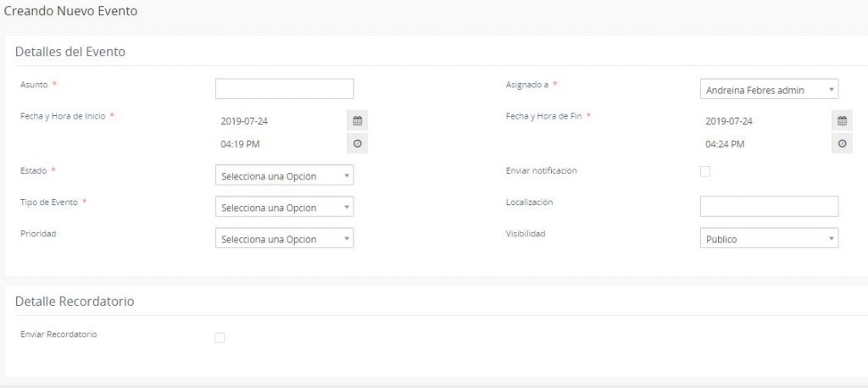Select the start date field 2019-07-24
This screenshot has height=388, width=868.
pyautogui.click(x=281, y=121)
